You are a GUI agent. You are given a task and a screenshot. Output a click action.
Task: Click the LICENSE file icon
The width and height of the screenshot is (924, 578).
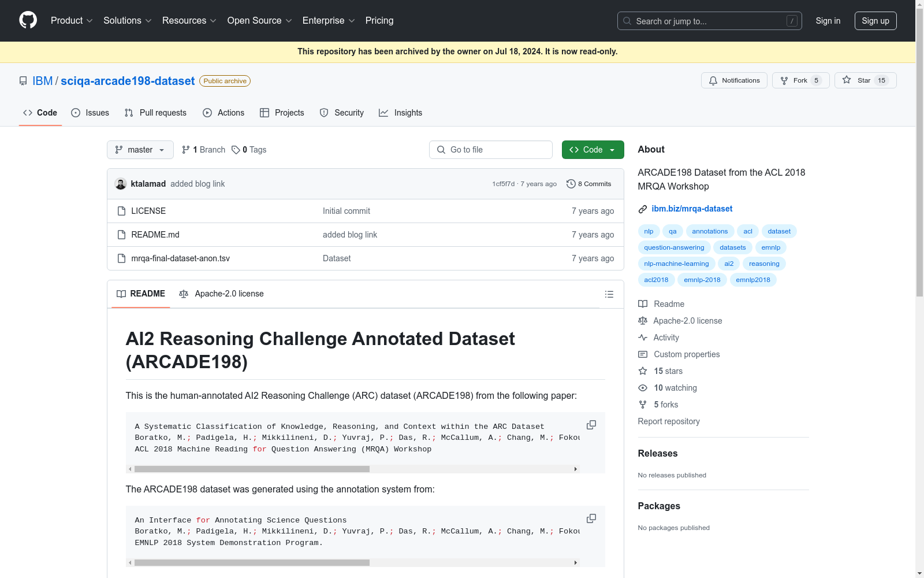(121, 211)
